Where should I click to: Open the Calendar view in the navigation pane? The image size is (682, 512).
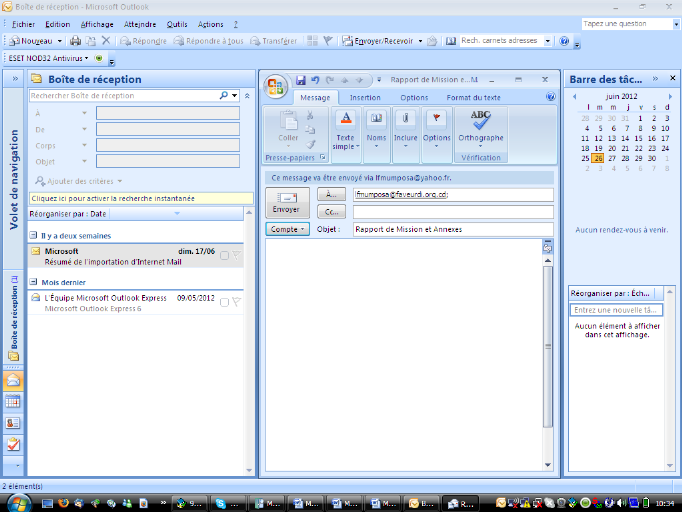click(13, 401)
